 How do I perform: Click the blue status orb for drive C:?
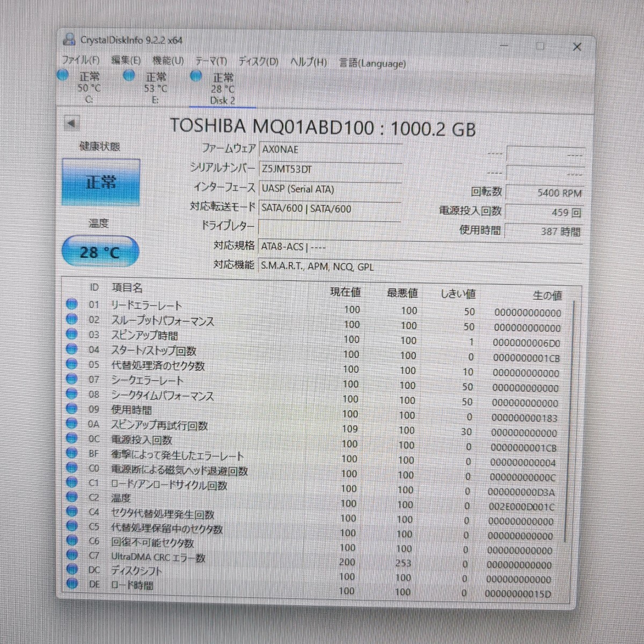(x=63, y=75)
